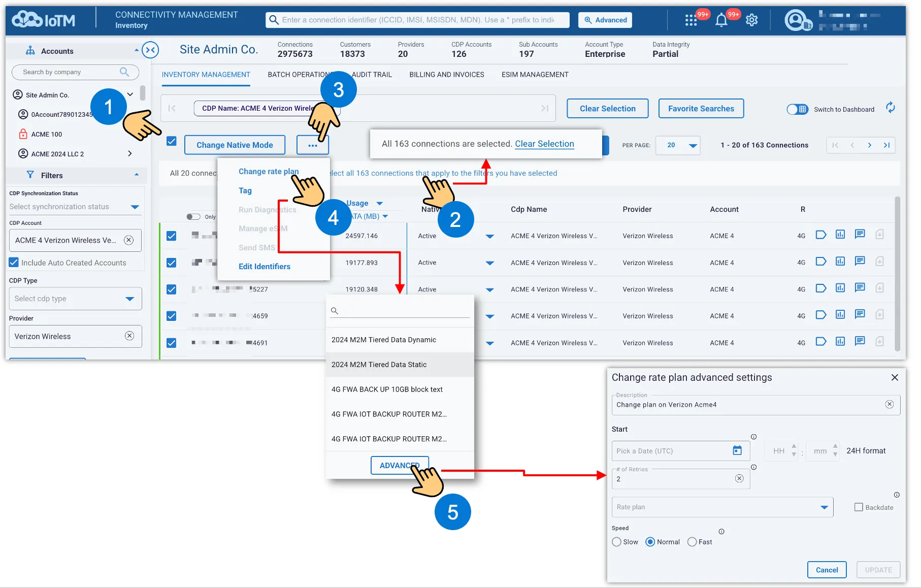Uncheck Include Auto Created Accounts
Viewport: 921px width, 588px height.
tap(14, 263)
